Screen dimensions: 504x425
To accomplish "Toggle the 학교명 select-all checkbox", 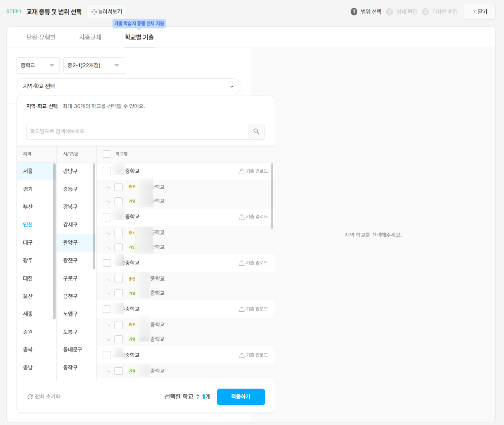I will (x=107, y=154).
